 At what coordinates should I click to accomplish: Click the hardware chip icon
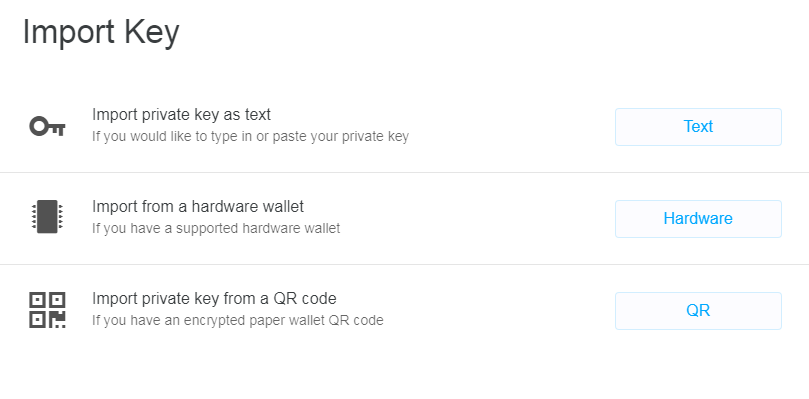click(47, 217)
